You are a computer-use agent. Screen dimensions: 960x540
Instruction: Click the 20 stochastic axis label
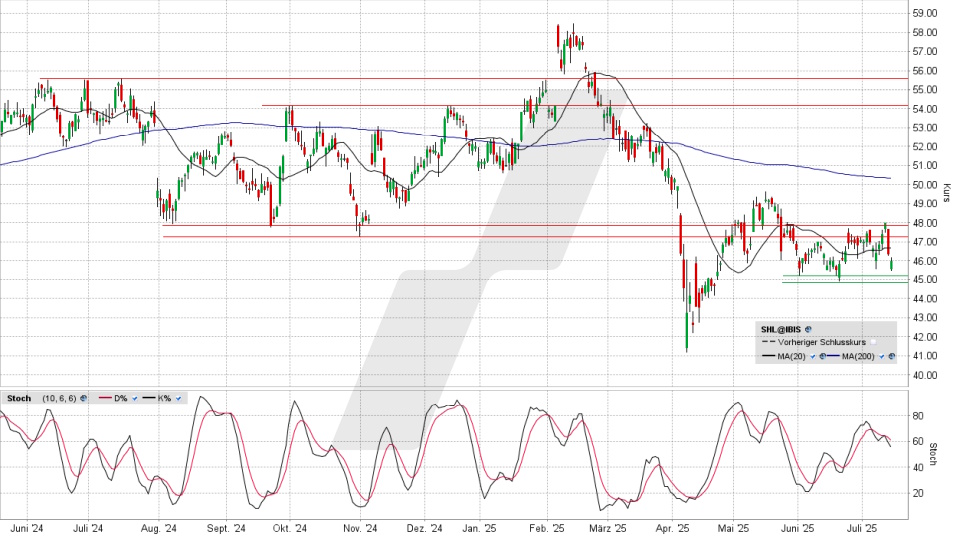918,493
